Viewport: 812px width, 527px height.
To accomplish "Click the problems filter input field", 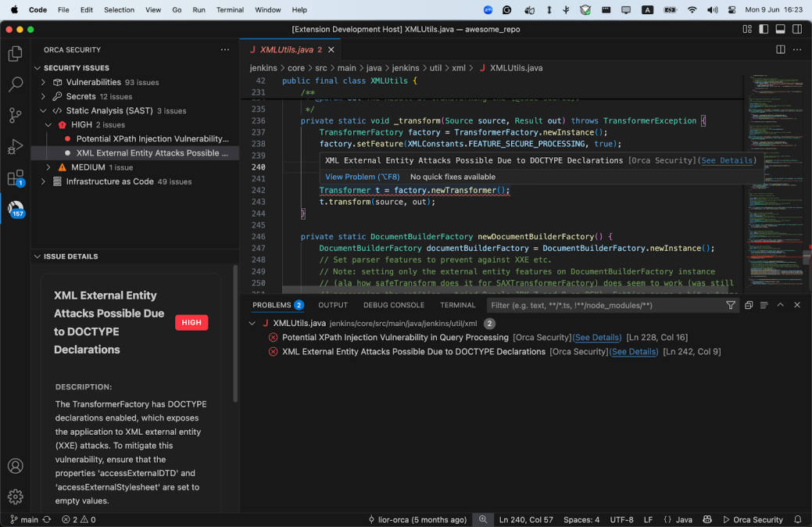I will tap(606, 305).
